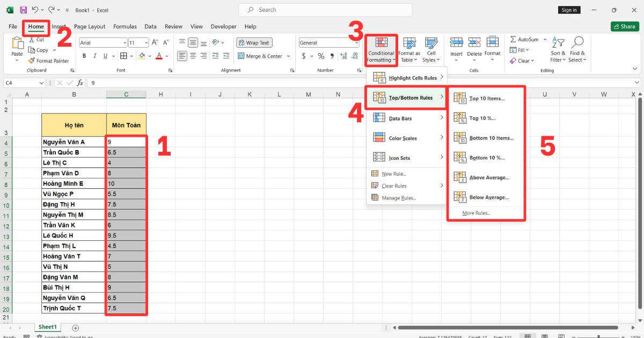Choose Above Average rule option
Viewport: 644px width, 338px height.
coord(488,178)
